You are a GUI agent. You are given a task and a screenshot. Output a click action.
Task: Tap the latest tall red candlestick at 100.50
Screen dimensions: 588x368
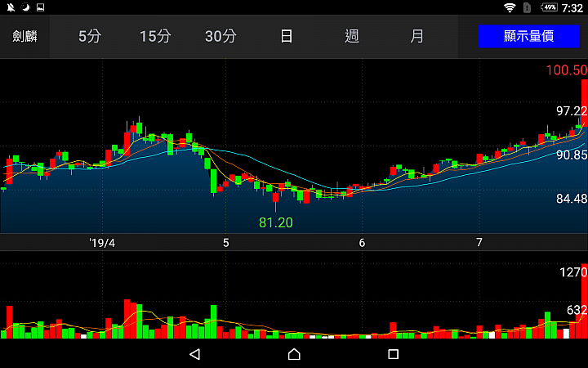[584, 103]
